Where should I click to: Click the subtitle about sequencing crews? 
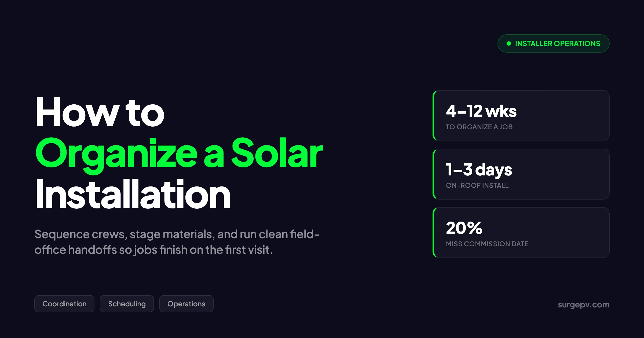(177, 242)
